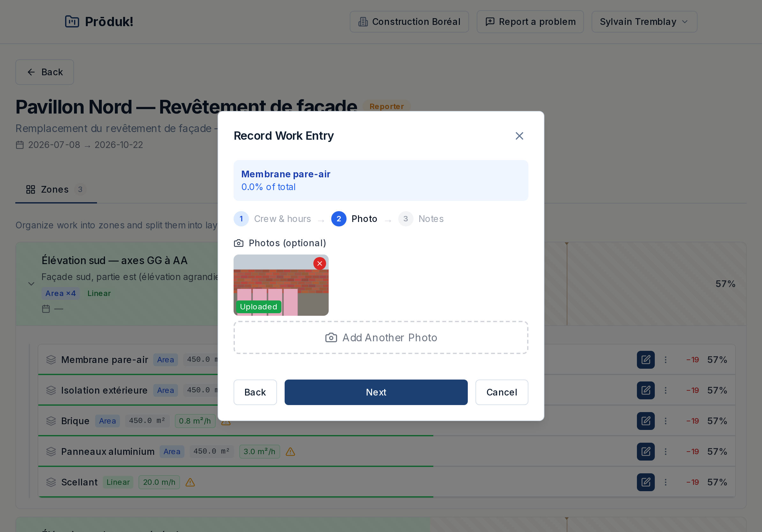The width and height of the screenshot is (762, 532).
Task: Click the Brique layers icon
Action: [51, 421]
